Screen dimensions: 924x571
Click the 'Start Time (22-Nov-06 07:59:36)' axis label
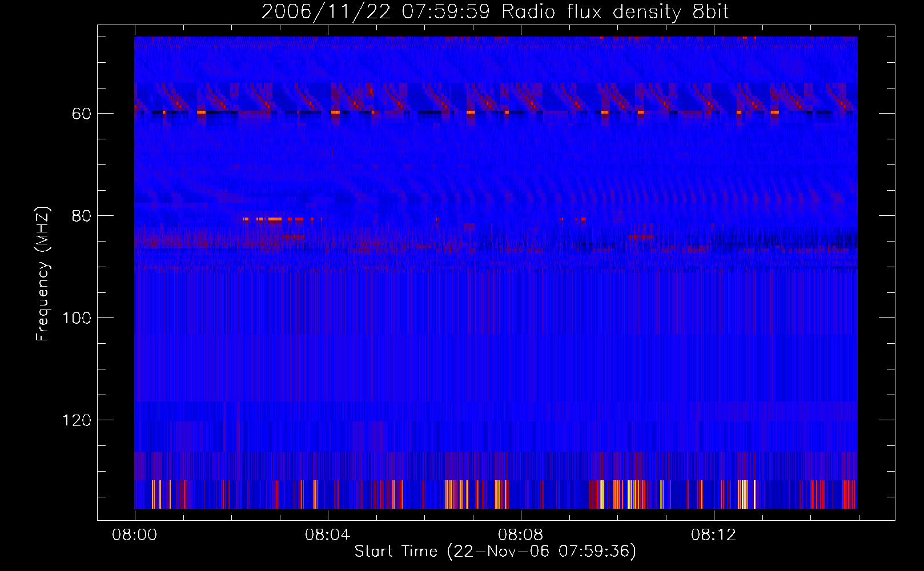pyautogui.click(x=495, y=552)
